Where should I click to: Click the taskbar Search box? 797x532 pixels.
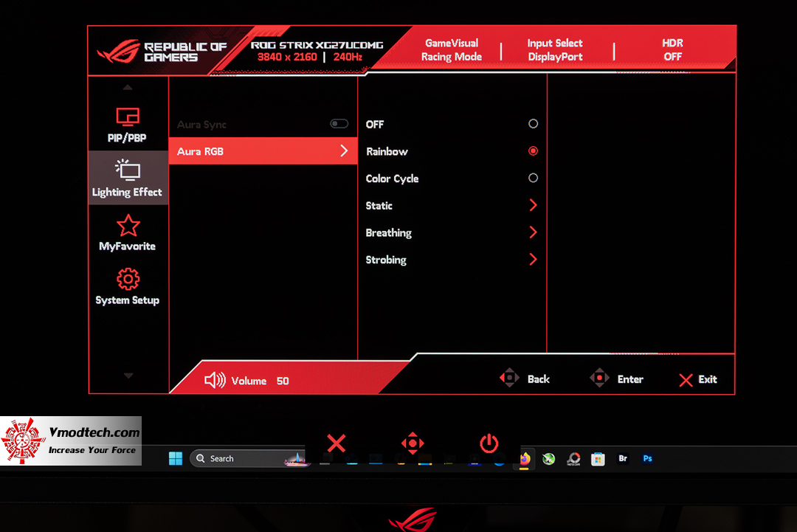[250, 458]
